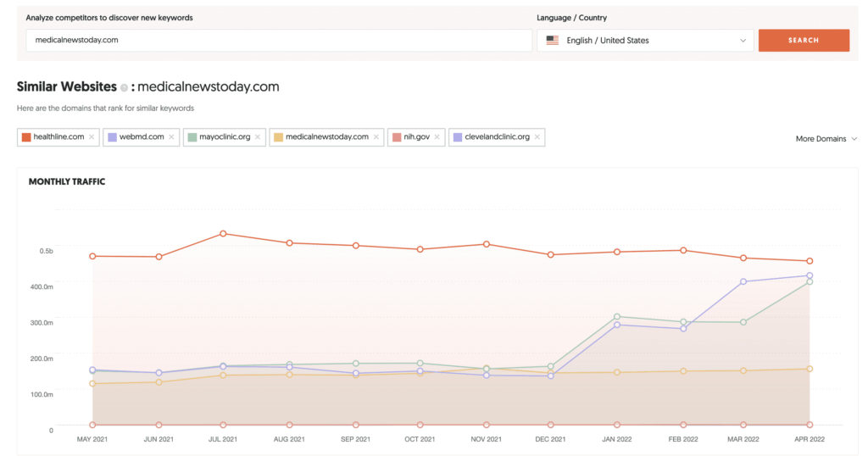
Task: Select green mayoclinic JAN 2022 data point
Action: pyautogui.click(x=617, y=316)
